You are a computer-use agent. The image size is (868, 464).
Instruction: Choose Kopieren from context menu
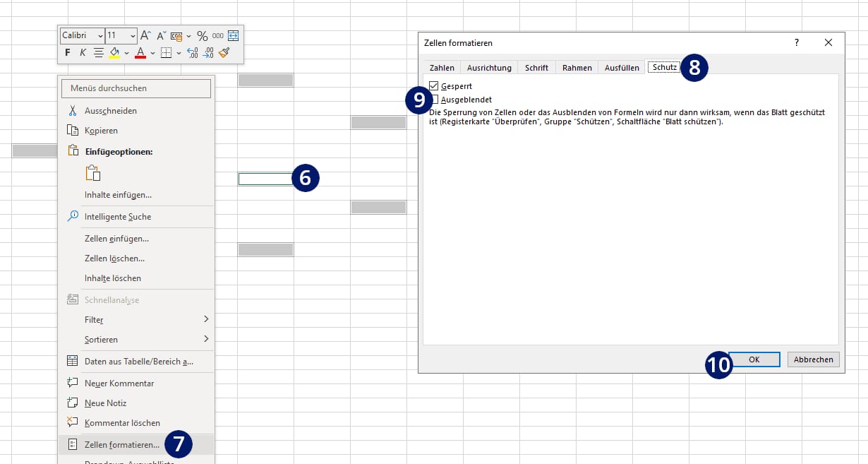[x=136, y=131]
